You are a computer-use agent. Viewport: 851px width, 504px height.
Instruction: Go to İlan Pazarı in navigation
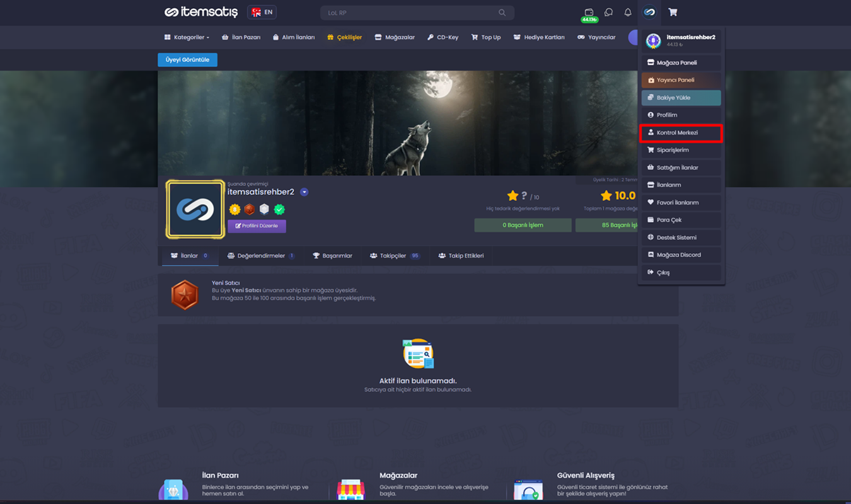[x=241, y=37]
